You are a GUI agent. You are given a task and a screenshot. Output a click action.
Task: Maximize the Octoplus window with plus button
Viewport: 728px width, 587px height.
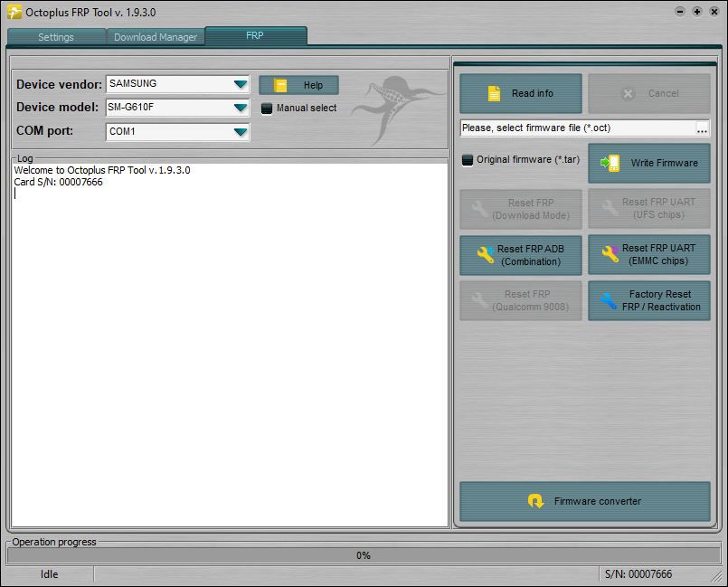point(697,12)
